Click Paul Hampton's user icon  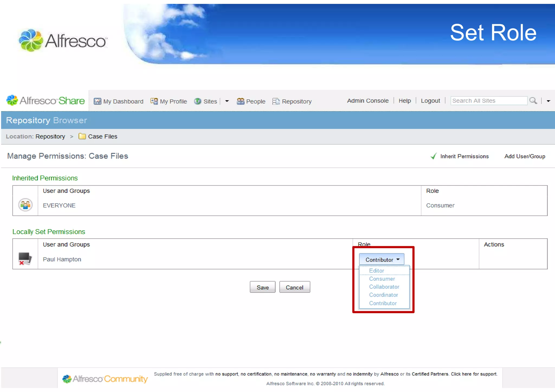pyautogui.click(x=25, y=259)
